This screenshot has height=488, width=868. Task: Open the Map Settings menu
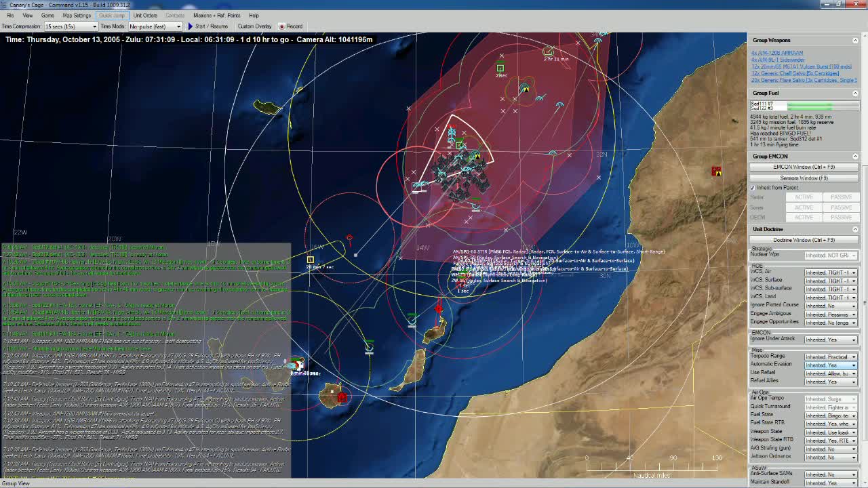point(77,15)
